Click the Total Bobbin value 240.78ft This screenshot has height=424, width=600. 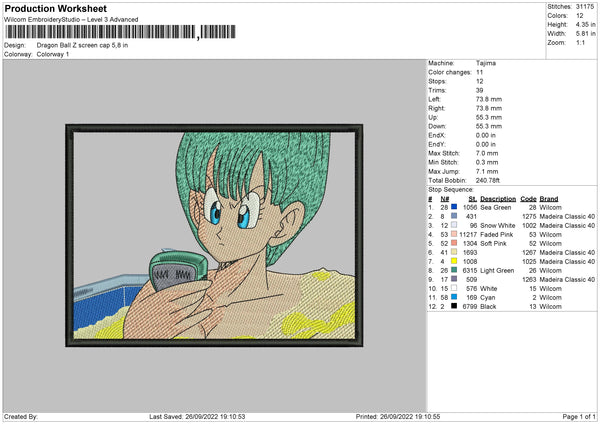pos(488,180)
